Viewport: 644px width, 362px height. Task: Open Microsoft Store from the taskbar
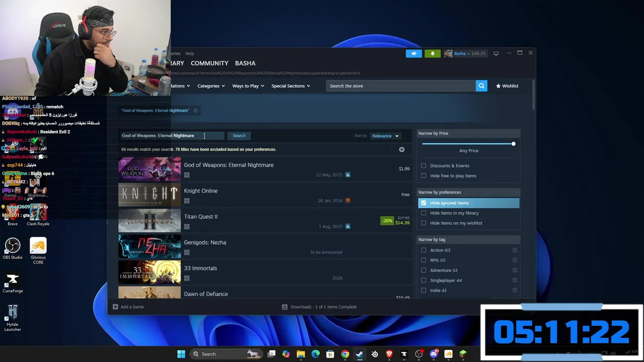pos(330,354)
